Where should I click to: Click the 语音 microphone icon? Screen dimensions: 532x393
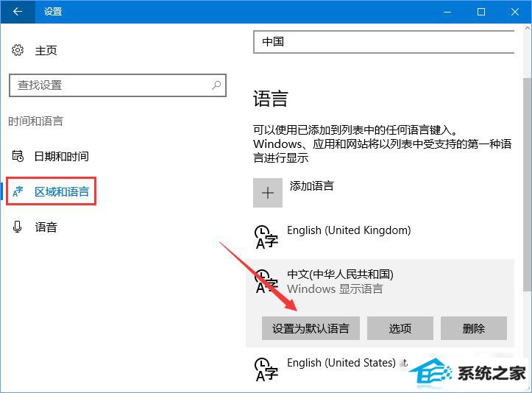18,227
